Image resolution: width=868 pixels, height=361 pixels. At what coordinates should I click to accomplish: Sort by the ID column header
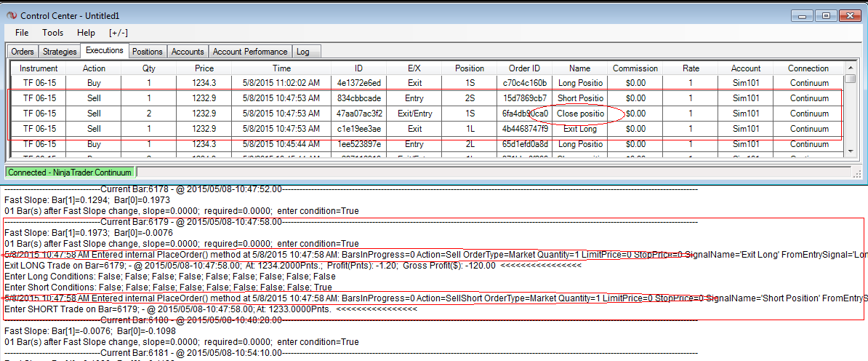coord(358,68)
